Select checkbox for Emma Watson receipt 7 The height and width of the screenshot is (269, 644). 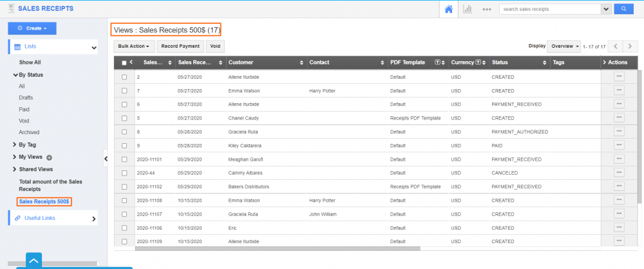point(124,90)
